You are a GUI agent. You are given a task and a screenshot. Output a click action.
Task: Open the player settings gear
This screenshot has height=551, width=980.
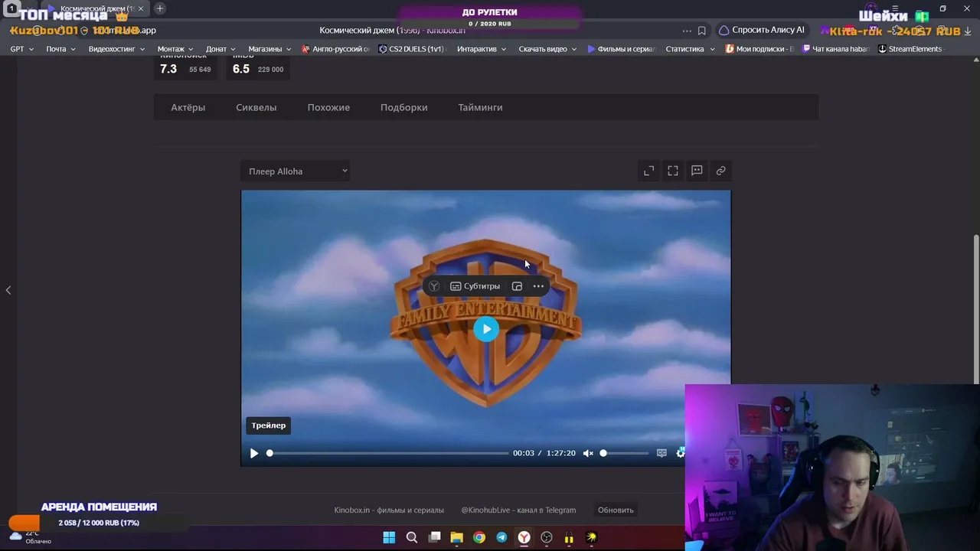pyautogui.click(x=681, y=453)
